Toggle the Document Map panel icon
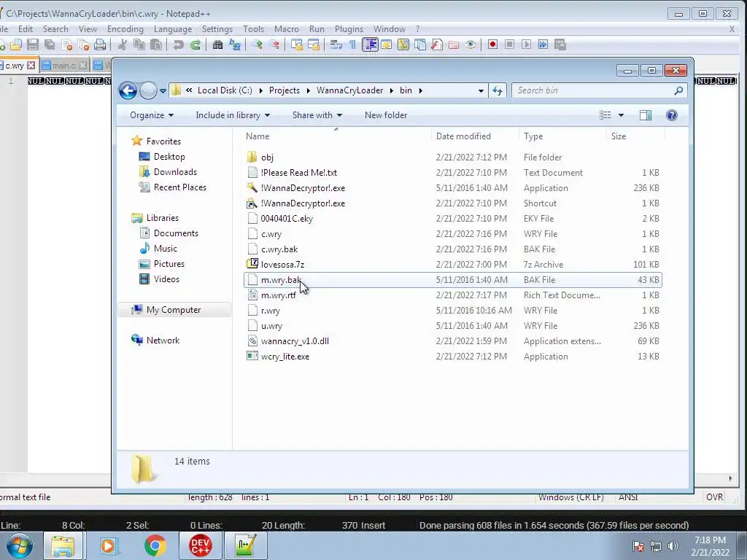747x560 pixels. coord(403,44)
